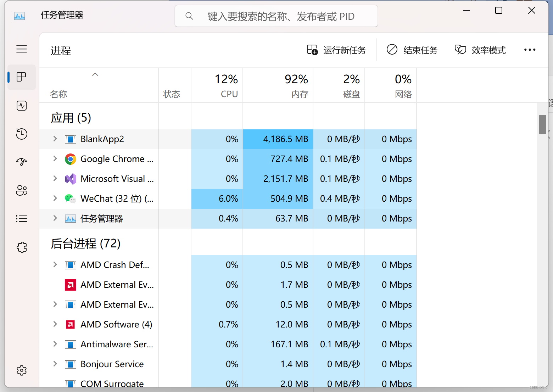
Task: Click 效率模式 (Efficiency mode) button
Action: 480,50
